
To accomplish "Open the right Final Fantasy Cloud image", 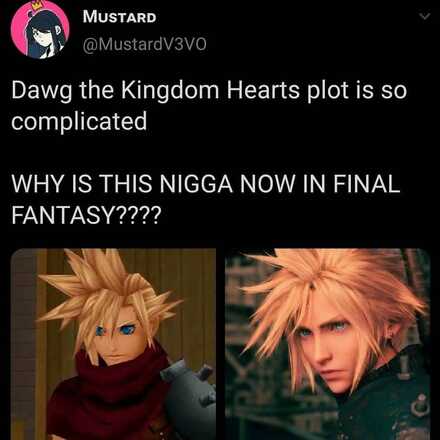I will [328, 344].
